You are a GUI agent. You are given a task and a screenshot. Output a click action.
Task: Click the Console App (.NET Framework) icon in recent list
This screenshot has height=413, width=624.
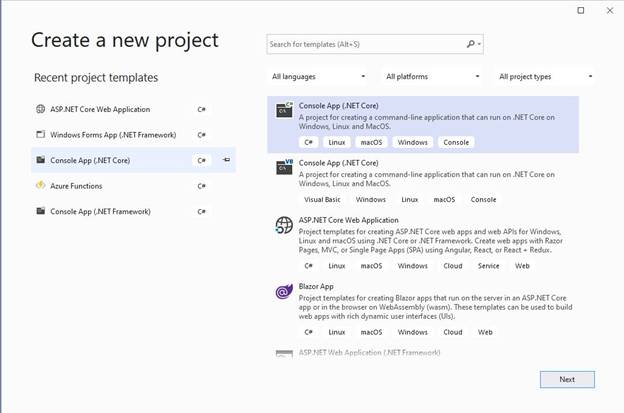click(x=41, y=211)
